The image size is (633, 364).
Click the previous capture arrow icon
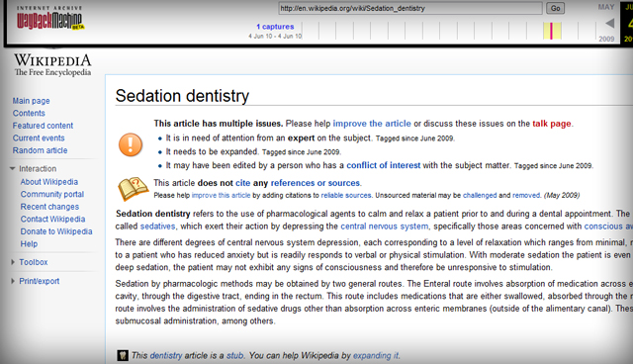point(610,24)
